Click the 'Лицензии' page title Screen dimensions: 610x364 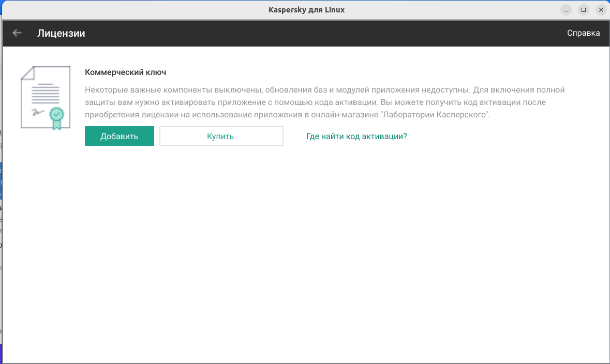click(61, 33)
